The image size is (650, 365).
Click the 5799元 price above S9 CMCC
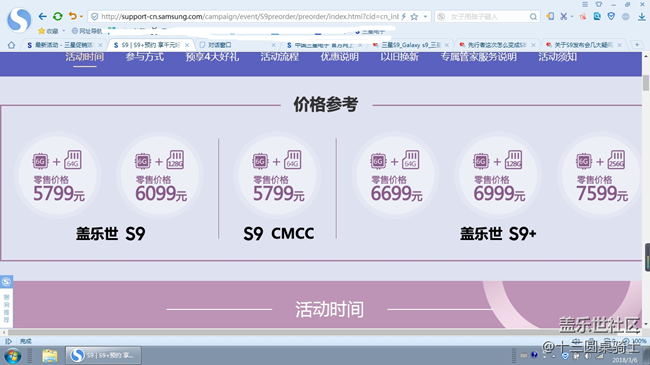click(279, 194)
